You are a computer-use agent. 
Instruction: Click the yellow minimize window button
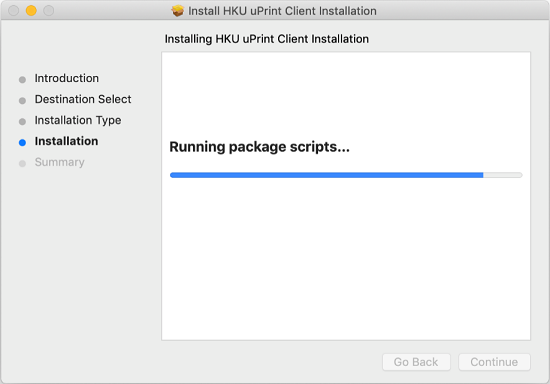[x=31, y=11]
